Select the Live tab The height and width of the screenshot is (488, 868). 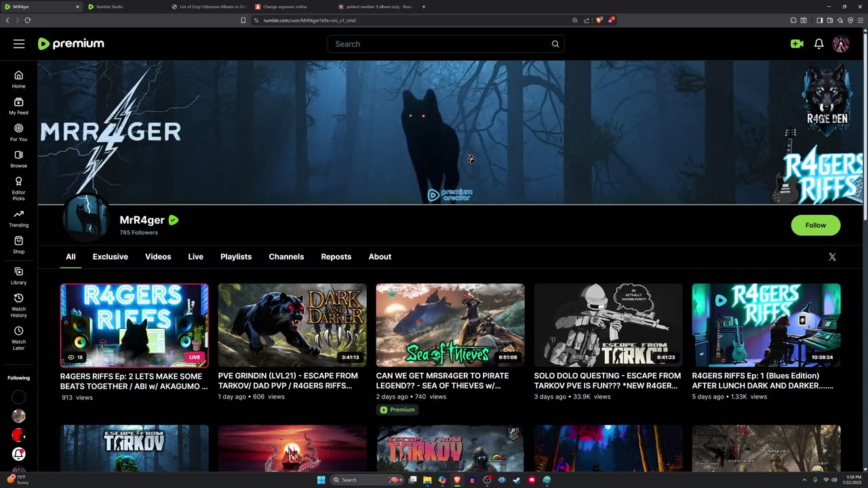tap(195, 257)
